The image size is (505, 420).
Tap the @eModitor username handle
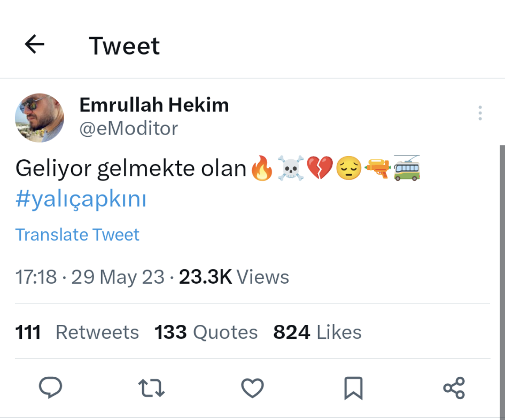click(129, 129)
